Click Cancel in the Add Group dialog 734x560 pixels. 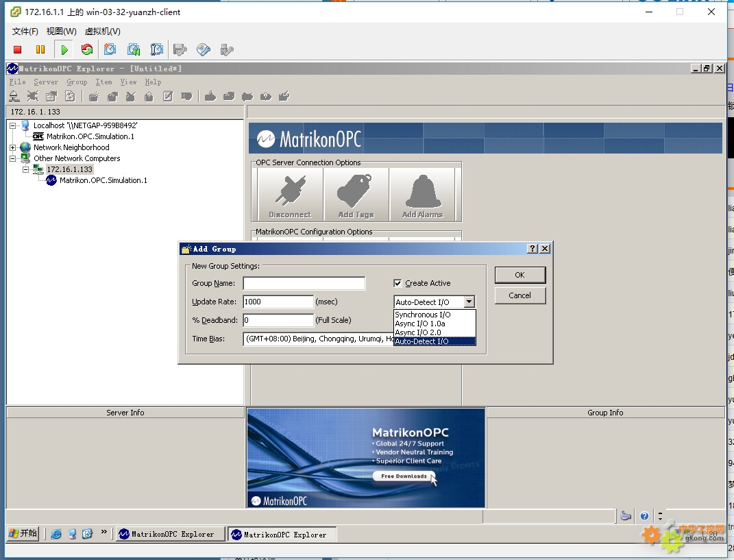tap(519, 295)
